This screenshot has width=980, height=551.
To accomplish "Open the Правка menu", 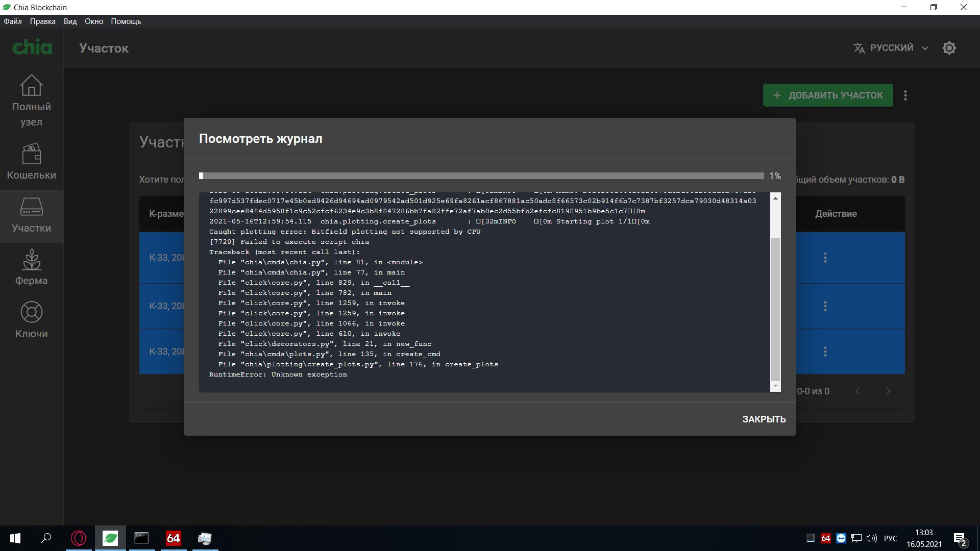I will 42,21.
